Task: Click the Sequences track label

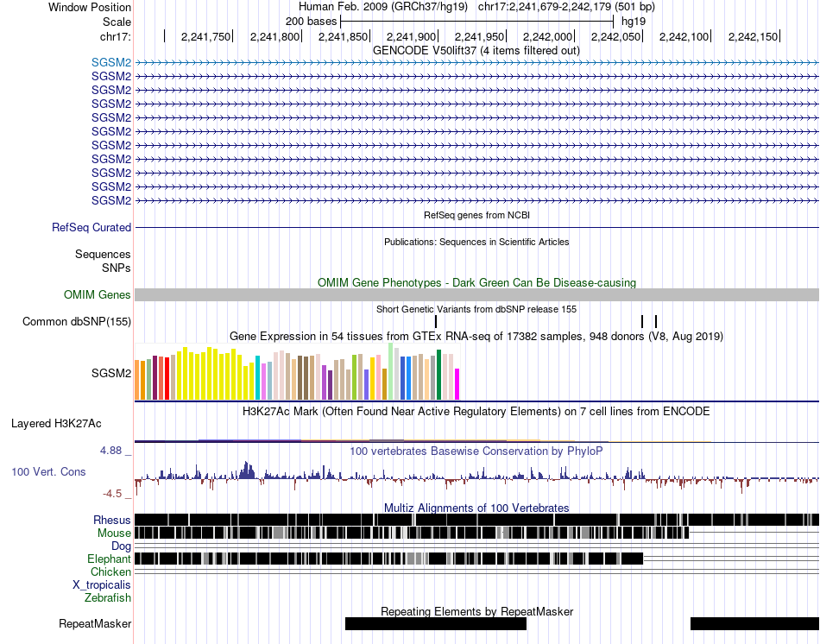Action: point(103,255)
